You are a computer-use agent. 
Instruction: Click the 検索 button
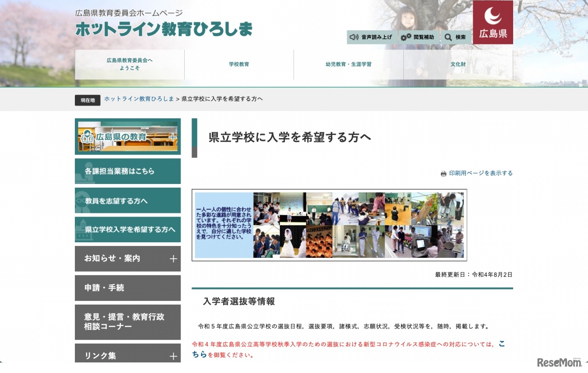[456, 37]
